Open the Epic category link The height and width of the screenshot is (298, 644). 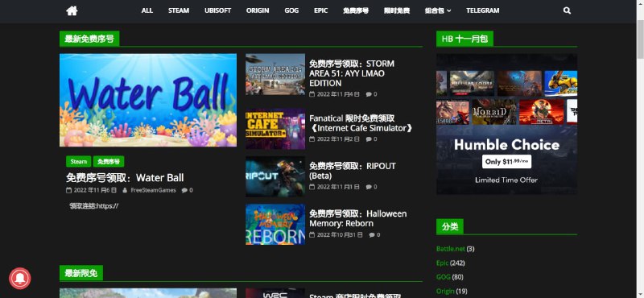point(442,263)
